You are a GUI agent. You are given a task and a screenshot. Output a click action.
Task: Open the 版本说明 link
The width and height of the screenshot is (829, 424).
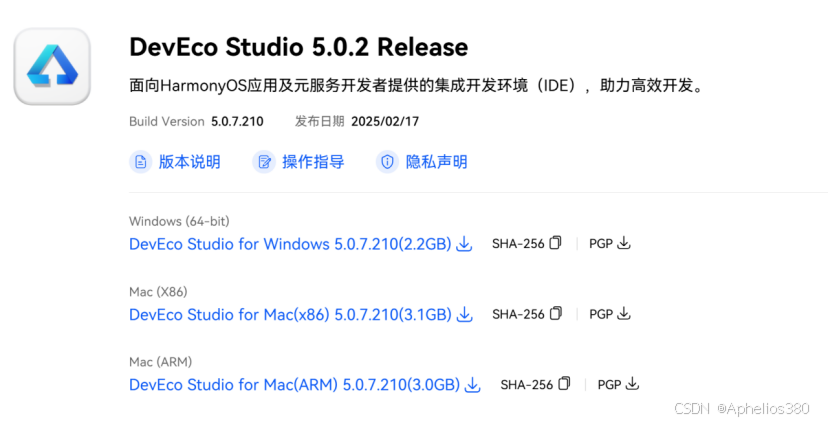coord(189,162)
